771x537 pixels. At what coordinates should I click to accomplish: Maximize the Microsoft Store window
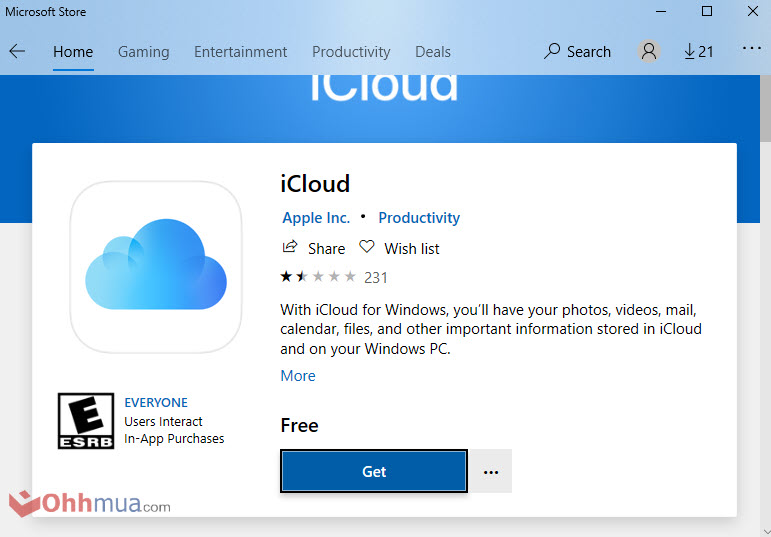707,11
